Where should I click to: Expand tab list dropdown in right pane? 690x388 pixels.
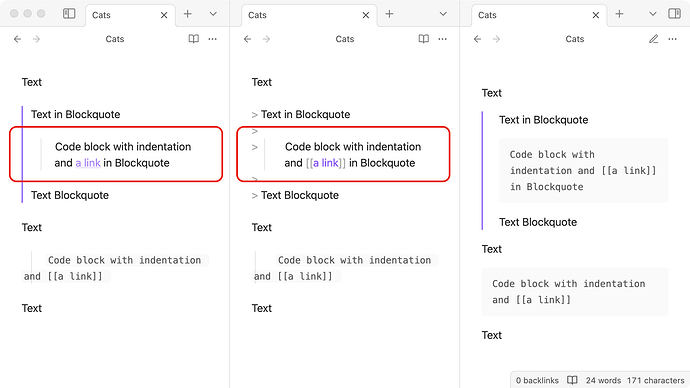tap(653, 14)
